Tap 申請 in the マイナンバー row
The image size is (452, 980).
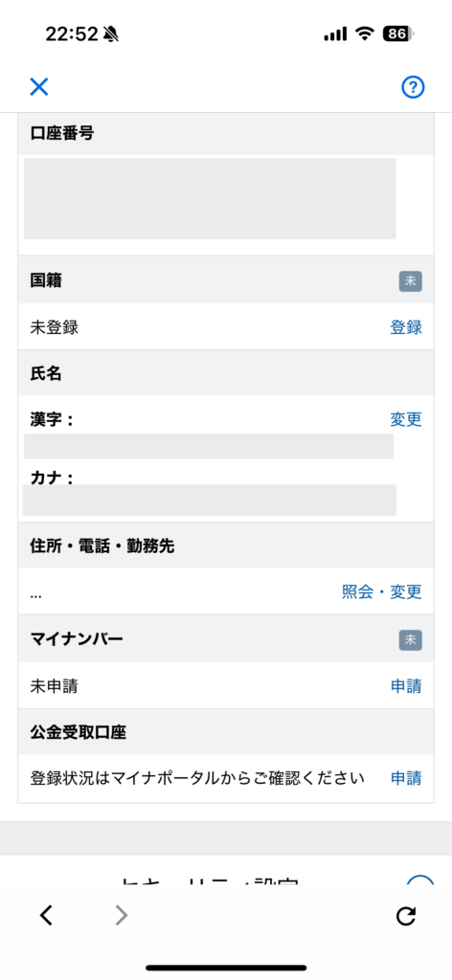tap(406, 686)
